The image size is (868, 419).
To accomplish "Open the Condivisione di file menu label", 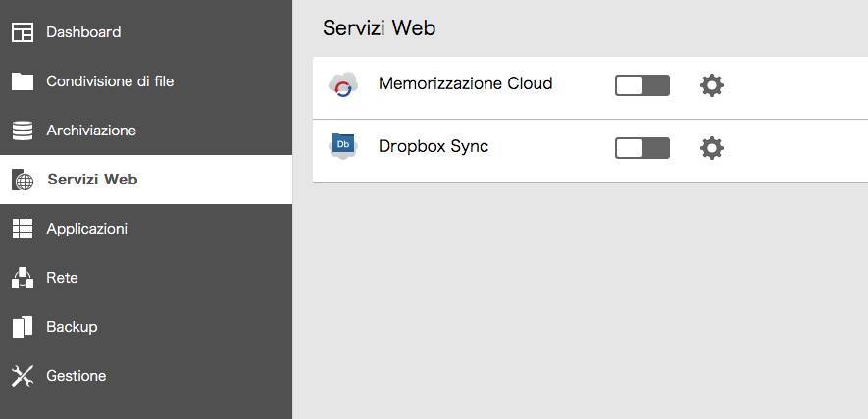I will pyautogui.click(x=110, y=81).
